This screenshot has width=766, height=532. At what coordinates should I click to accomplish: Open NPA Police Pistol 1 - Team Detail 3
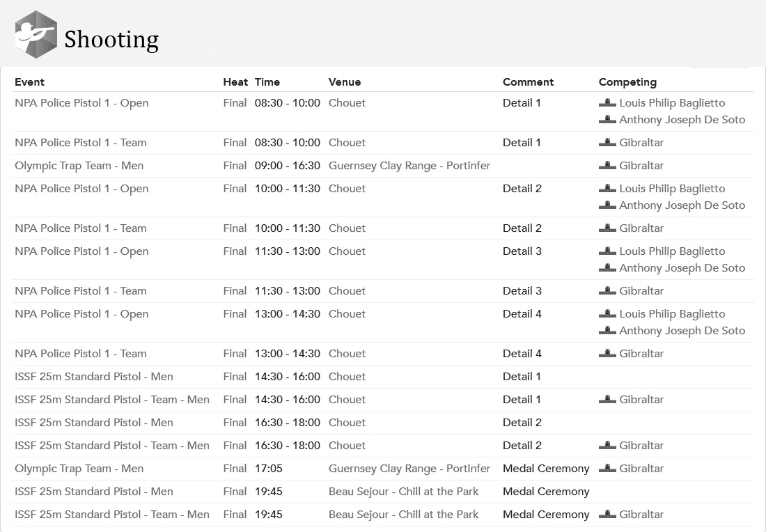[81, 290]
